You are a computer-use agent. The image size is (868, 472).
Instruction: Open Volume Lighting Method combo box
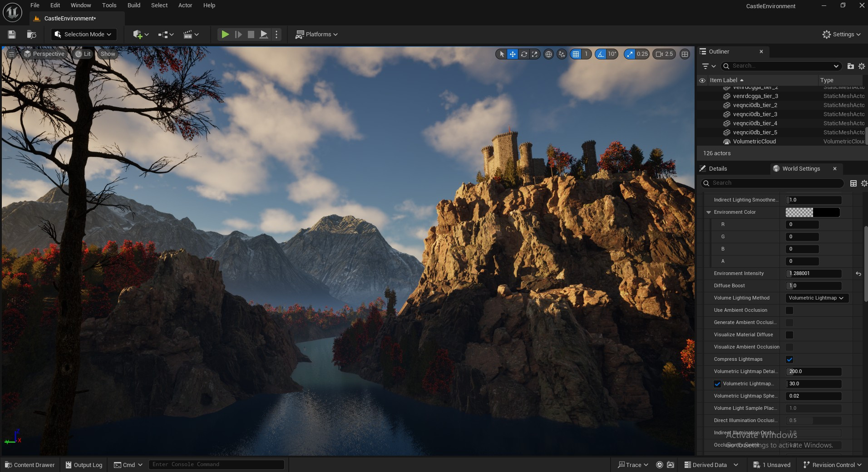(x=817, y=298)
